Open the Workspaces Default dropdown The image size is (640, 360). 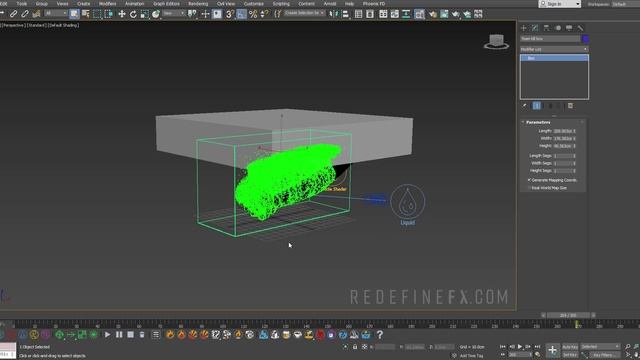pos(625,4)
